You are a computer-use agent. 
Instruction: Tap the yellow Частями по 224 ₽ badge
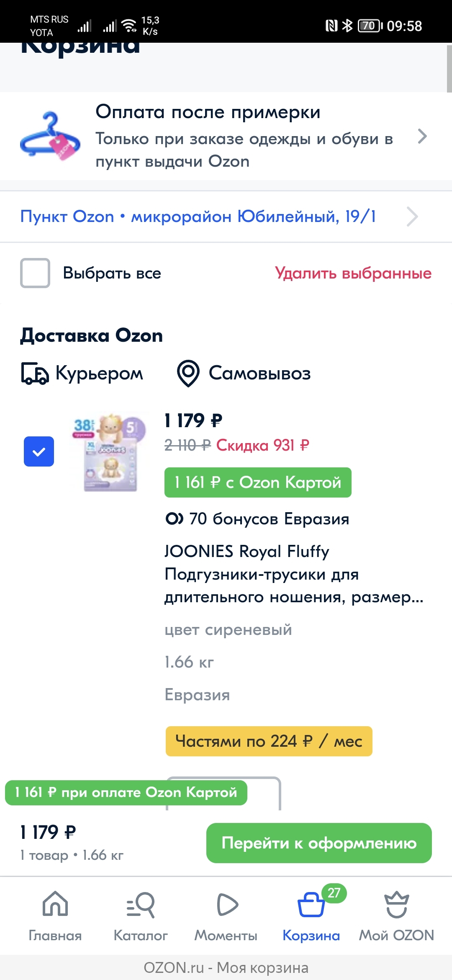click(x=269, y=741)
